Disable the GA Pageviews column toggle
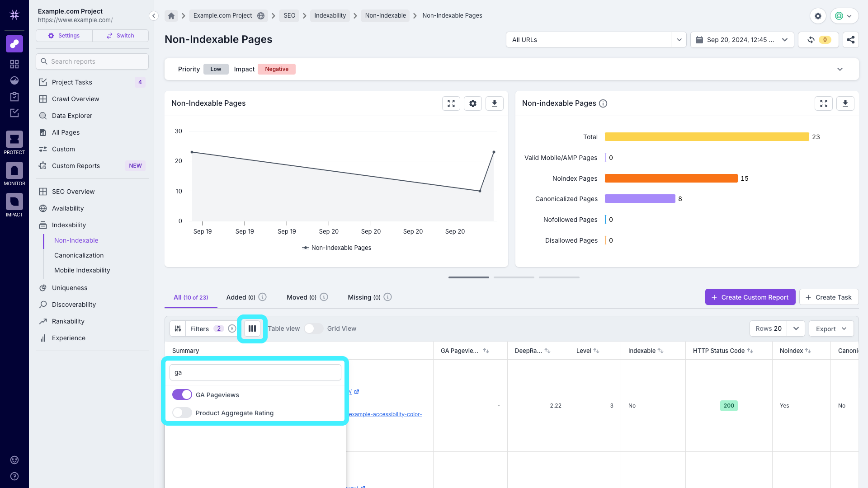Image resolution: width=868 pixels, height=488 pixels. [182, 394]
